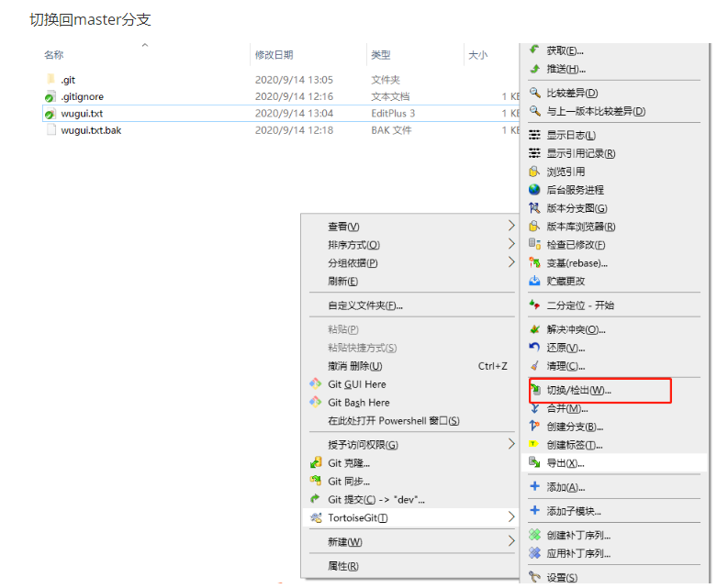Click the Git 同步 sync icon
This screenshot has width=728, height=588.
pos(316,481)
